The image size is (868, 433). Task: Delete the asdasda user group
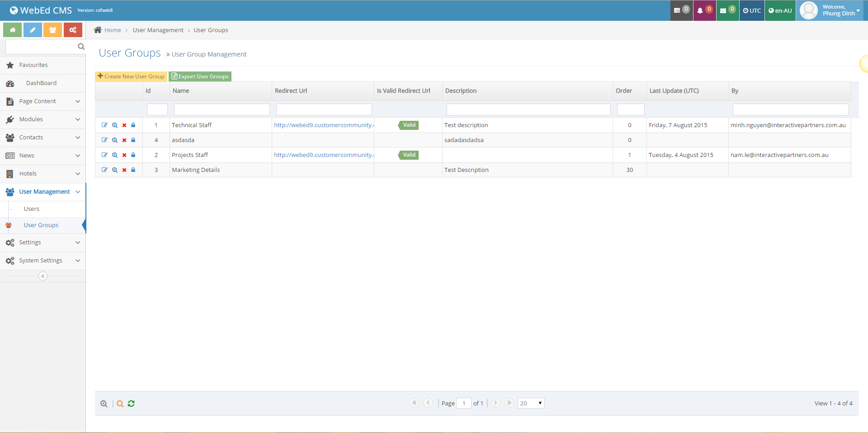[124, 140]
